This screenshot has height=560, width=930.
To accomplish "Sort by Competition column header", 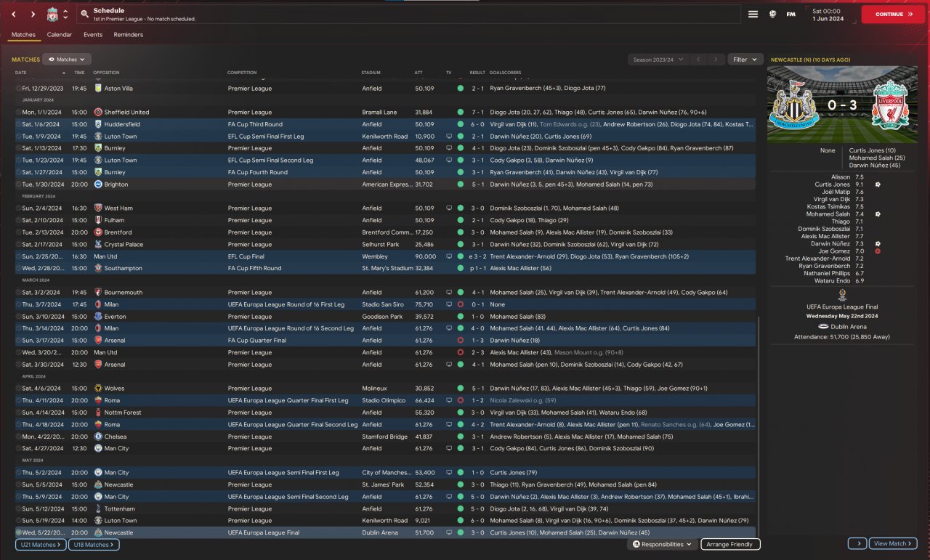I will pos(242,73).
